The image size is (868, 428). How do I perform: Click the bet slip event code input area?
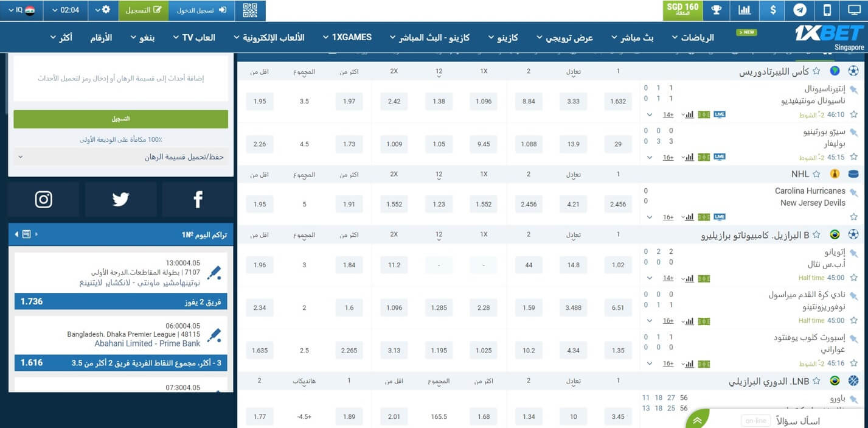[x=121, y=79]
